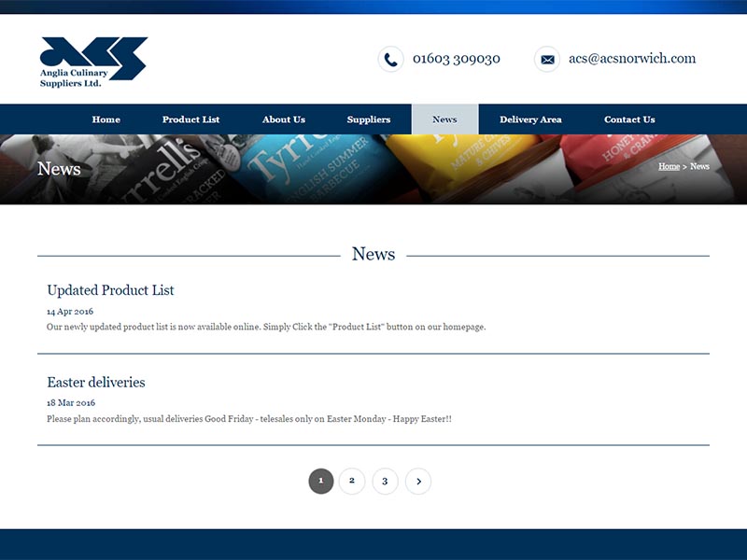
Task: Select pagination page 1
Action: [321, 482]
